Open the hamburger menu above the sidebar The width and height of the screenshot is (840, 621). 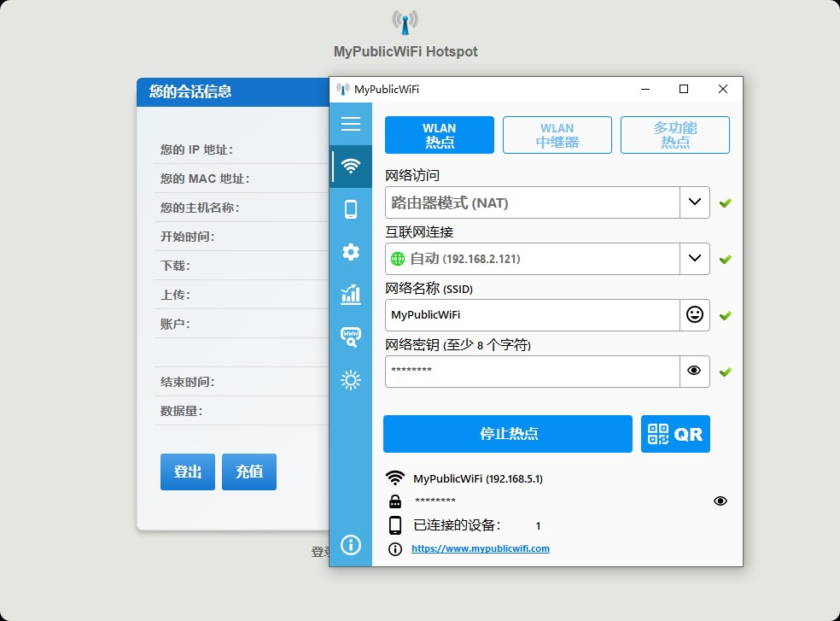tap(350, 123)
